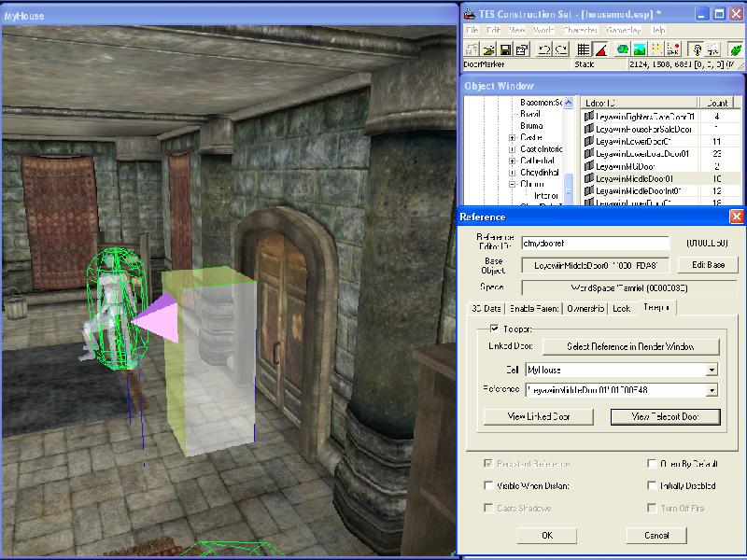Click the redo arrow icon
Viewport: 747px width, 560px height.
(562, 49)
